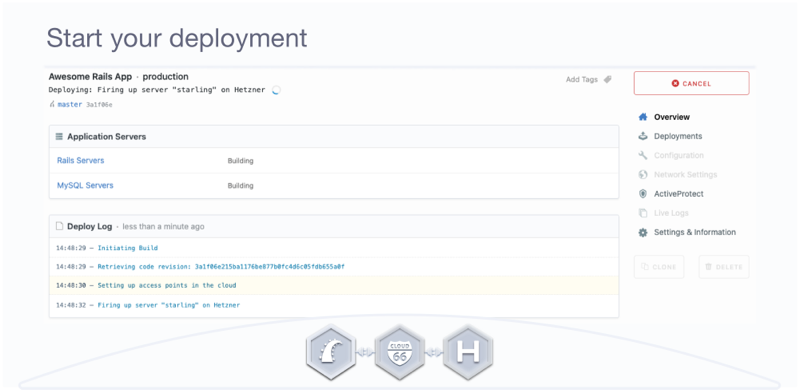The height and width of the screenshot is (390, 800).
Task: Click the Delete button
Action: click(x=723, y=267)
